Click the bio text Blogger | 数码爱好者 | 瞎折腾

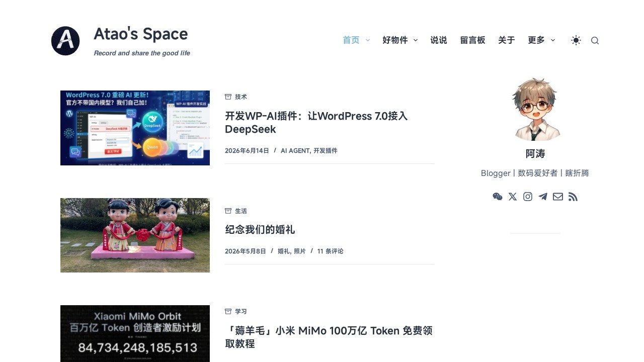coord(535,173)
